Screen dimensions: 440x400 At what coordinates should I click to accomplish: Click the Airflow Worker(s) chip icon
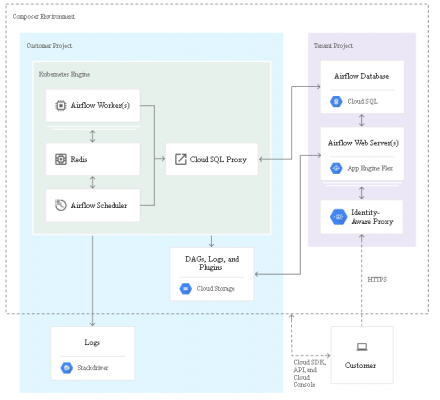pos(60,106)
